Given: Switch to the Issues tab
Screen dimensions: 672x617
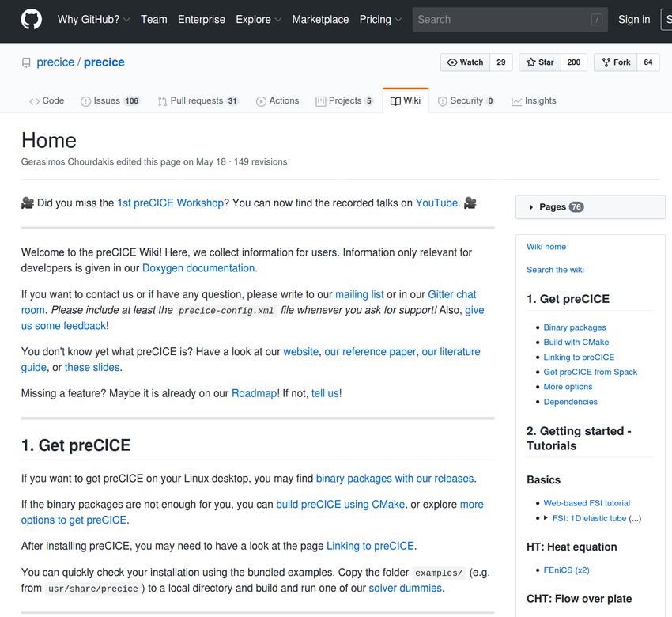Looking at the screenshot, I should pos(111,100).
